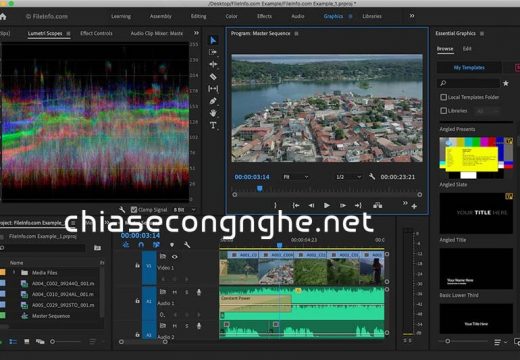Click Add Marker icon in timeline header
This screenshot has height=360, width=520.
click(172, 245)
